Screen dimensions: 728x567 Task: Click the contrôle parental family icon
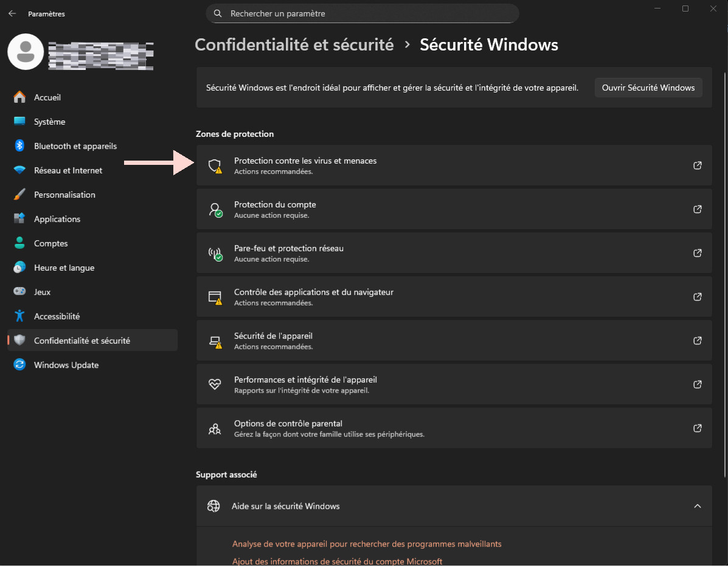coord(215,428)
